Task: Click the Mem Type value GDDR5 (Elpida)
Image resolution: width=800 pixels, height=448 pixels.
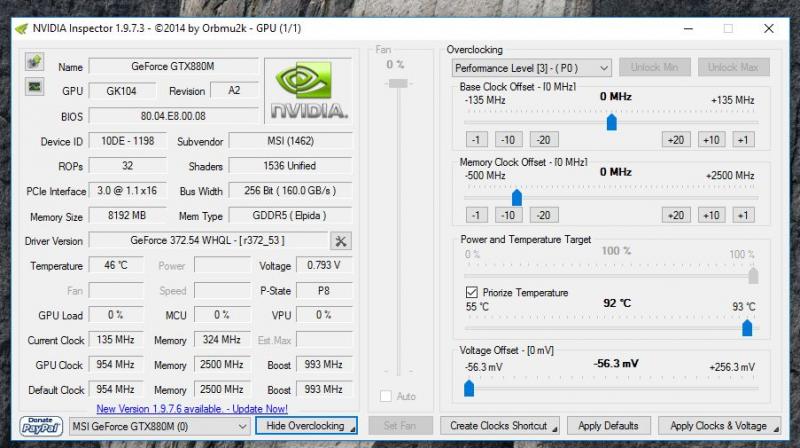Action: point(290,215)
